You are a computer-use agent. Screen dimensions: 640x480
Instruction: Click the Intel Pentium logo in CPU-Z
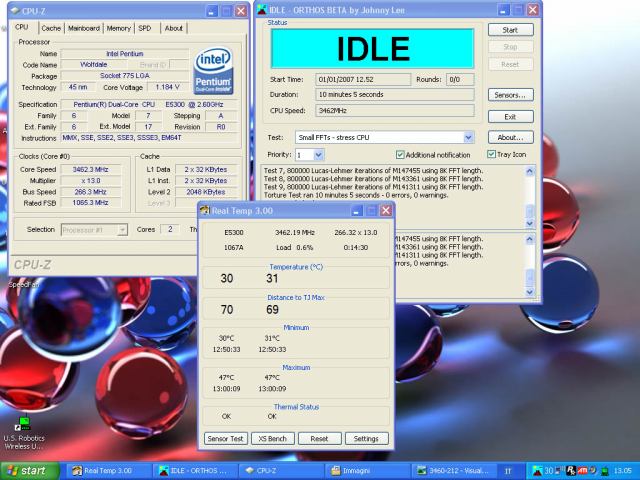213,70
